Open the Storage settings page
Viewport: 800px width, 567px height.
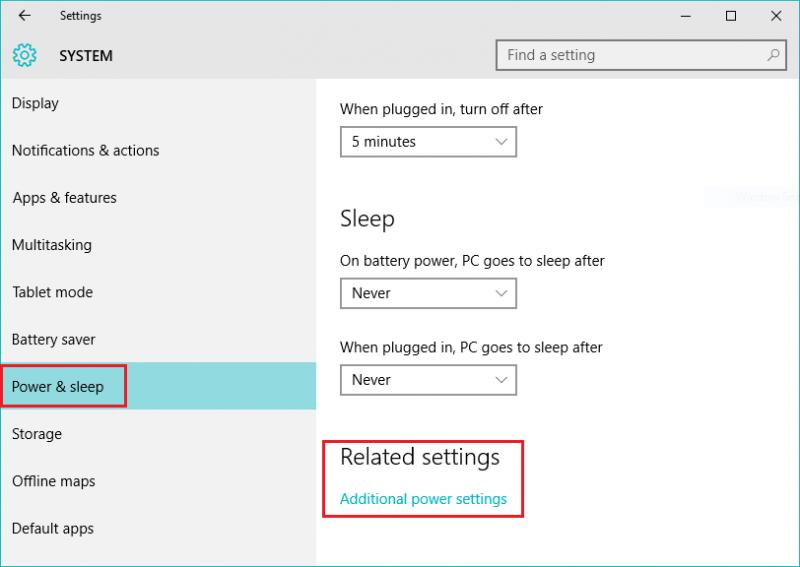click(x=37, y=434)
